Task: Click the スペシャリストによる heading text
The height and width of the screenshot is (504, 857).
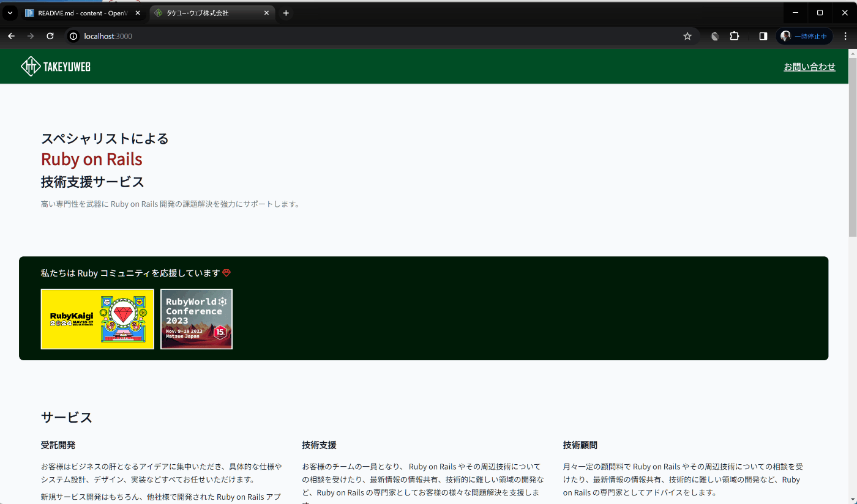Action: coord(105,139)
